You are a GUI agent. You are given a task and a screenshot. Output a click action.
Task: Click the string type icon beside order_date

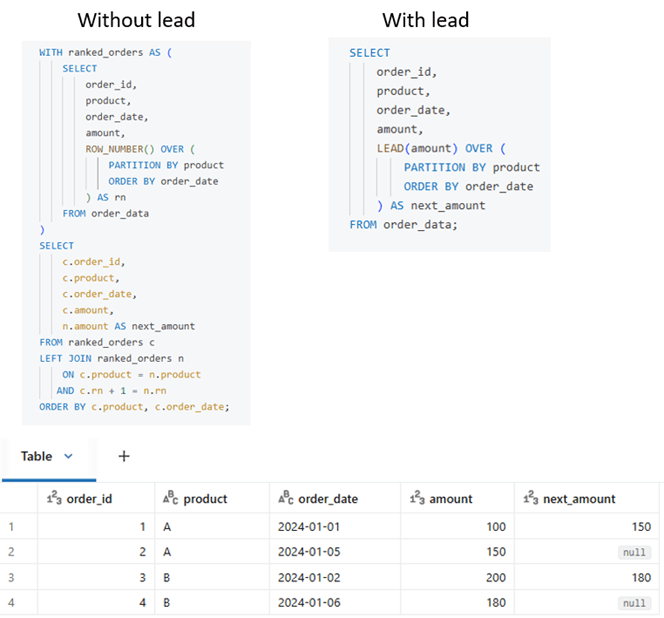point(285,499)
